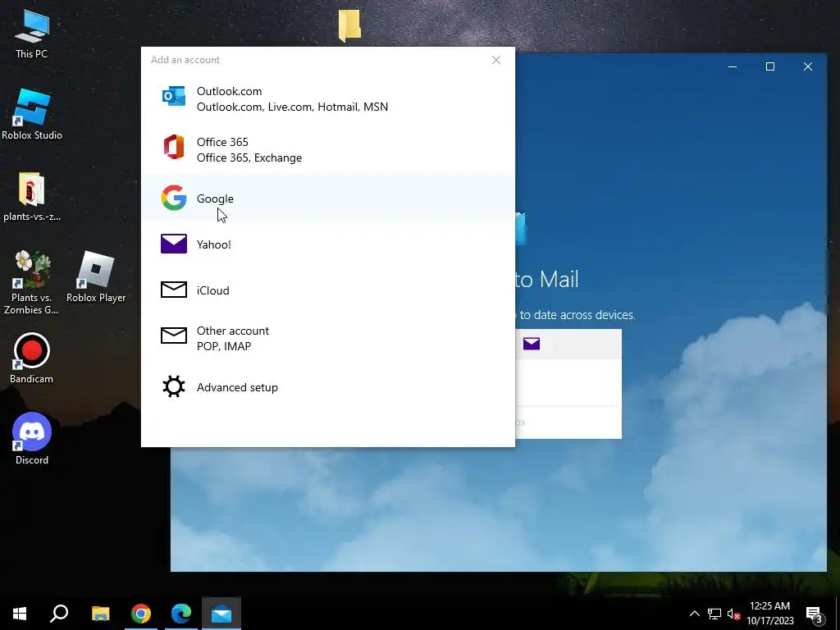Close the background Mail window

[808, 66]
